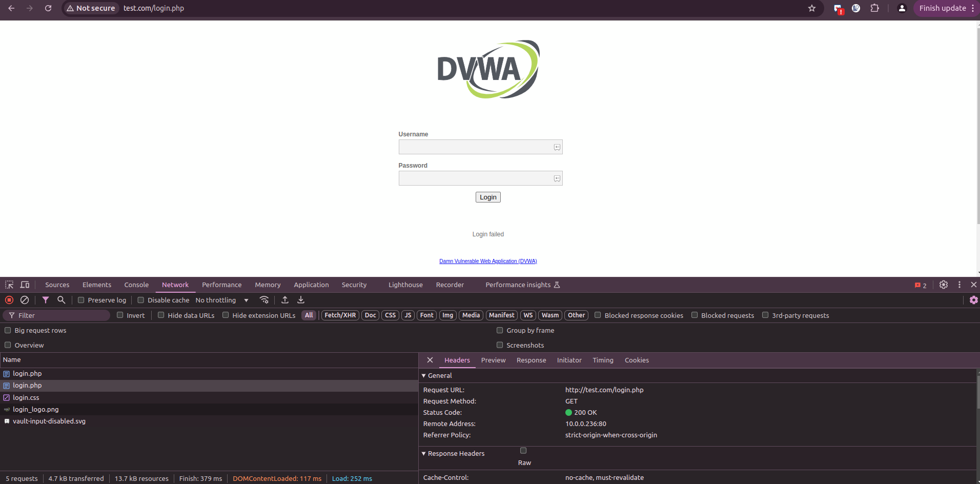
Task: Enable Big request rows option
Action: click(x=8, y=330)
